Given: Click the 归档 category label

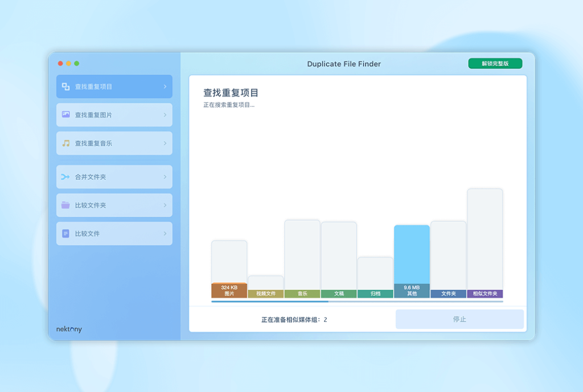Looking at the screenshot, I should pyautogui.click(x=375, y=294).
